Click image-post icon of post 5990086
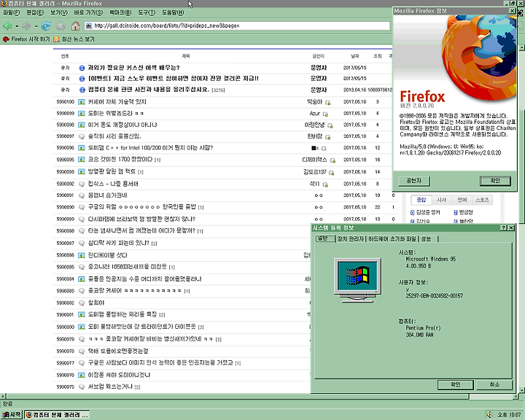The image size is (525, 420). pos(82,255)
